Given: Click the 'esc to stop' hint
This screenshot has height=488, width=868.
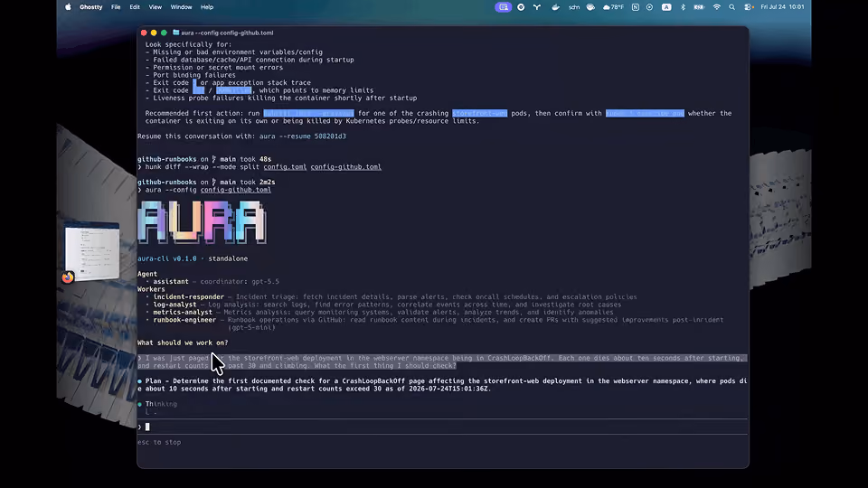Looking at the screenshot, I should coord(159,442).
